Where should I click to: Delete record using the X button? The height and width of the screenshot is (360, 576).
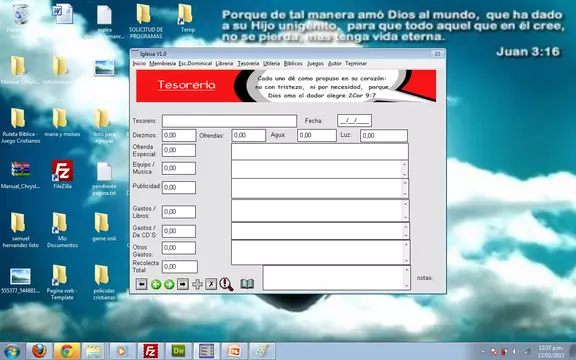211,284
